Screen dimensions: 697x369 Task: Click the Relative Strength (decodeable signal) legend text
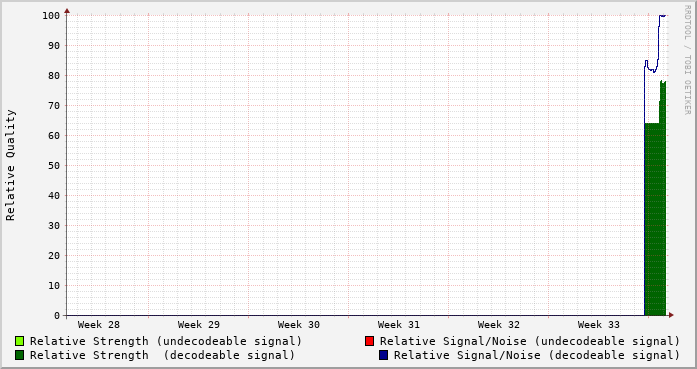[163, 355]
